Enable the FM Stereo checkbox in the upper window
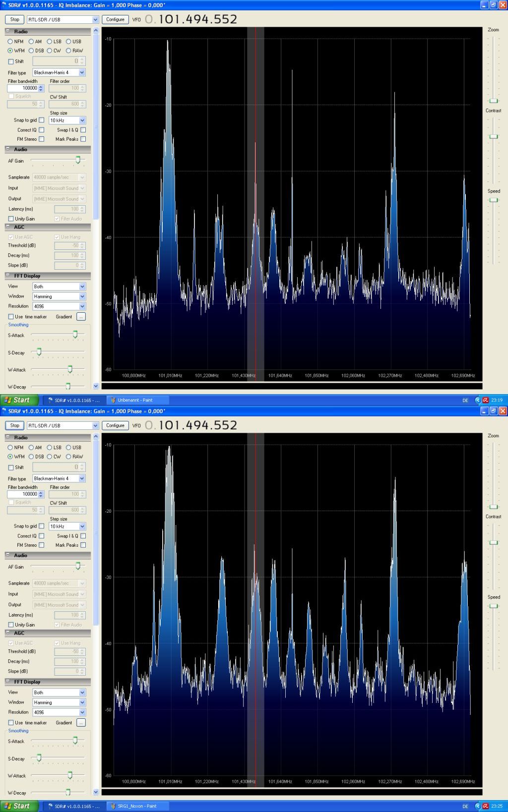 [42, 139]
